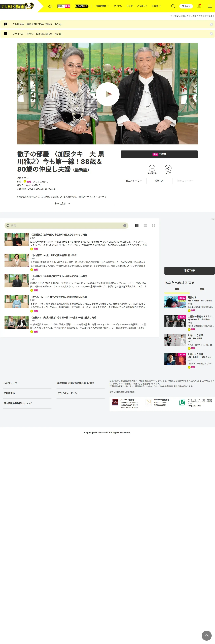Open the ドラマ category
215x644 pixels.
[130, 6]
